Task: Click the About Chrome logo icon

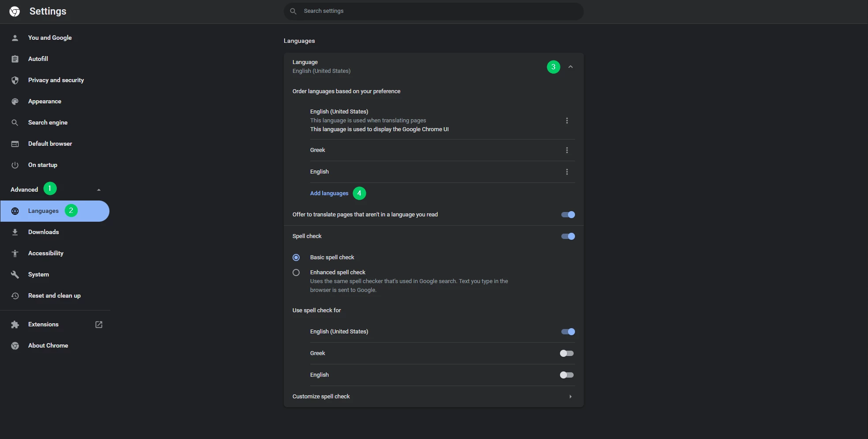Action: click(x=15, y=346)
